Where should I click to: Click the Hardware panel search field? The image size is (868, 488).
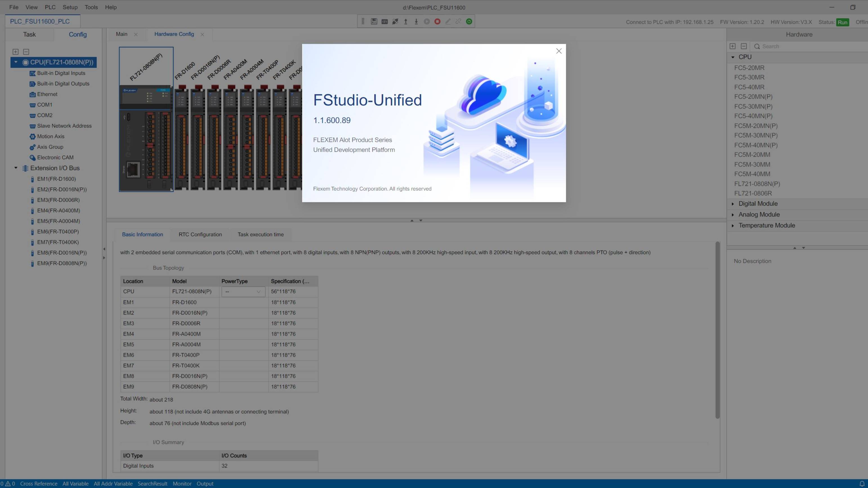809,46
